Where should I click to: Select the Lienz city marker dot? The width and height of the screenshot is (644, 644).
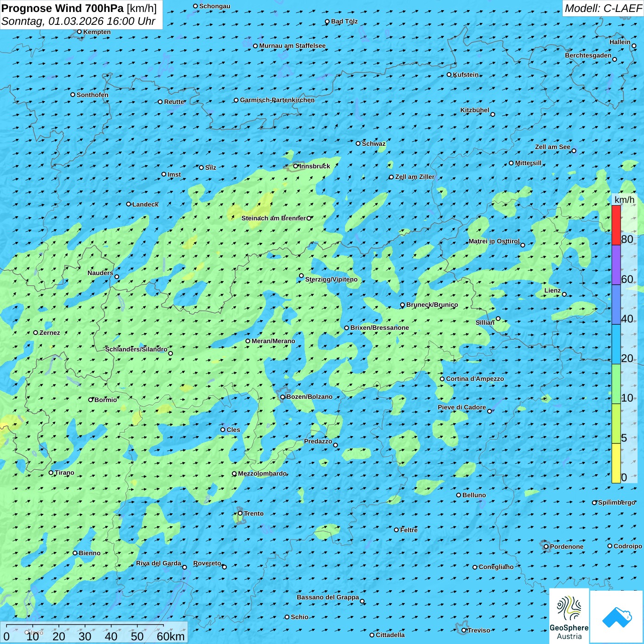(564, 294)
